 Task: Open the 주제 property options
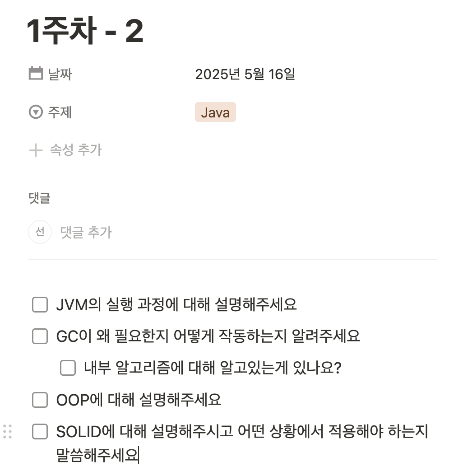pyautogui.click(x=60, y=112)
